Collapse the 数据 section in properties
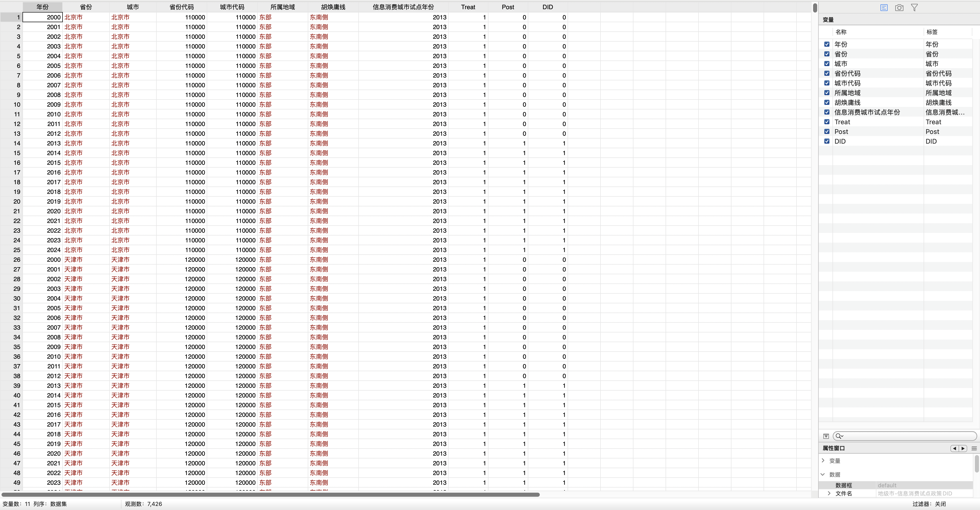 [823, 474]
